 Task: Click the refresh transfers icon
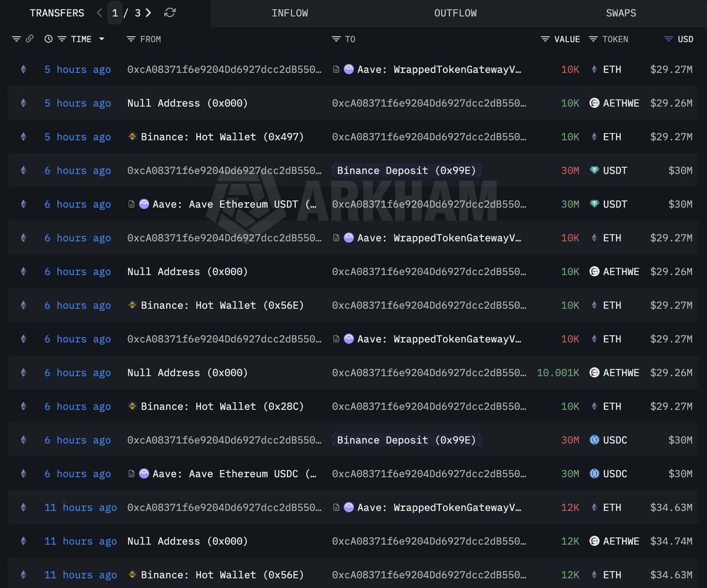pyautogui.click(x=170, y=13)
